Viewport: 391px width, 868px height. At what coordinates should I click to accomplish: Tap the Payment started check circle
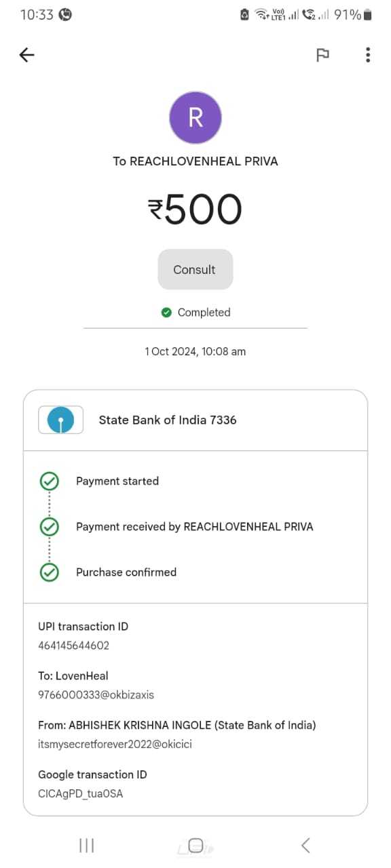(49, 481)
